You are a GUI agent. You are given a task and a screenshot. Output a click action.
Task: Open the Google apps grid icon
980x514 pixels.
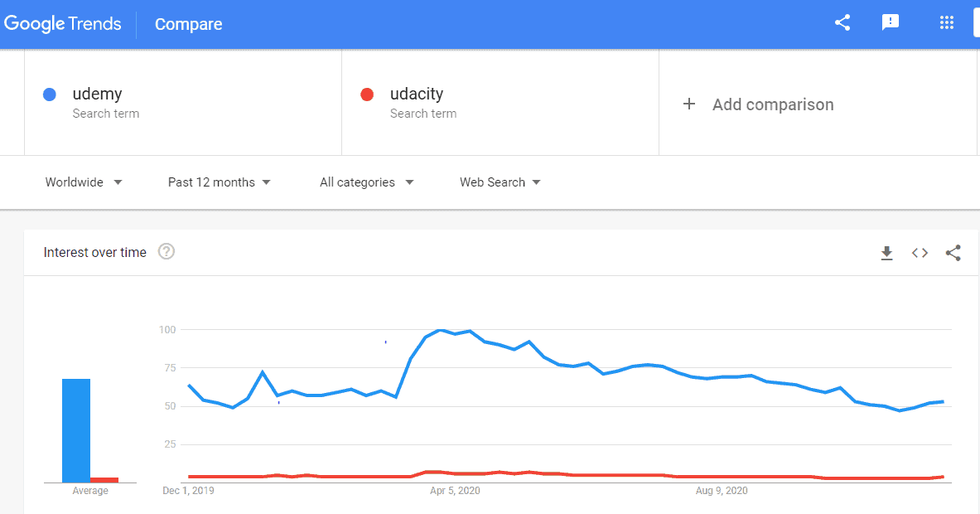(947, 23)
